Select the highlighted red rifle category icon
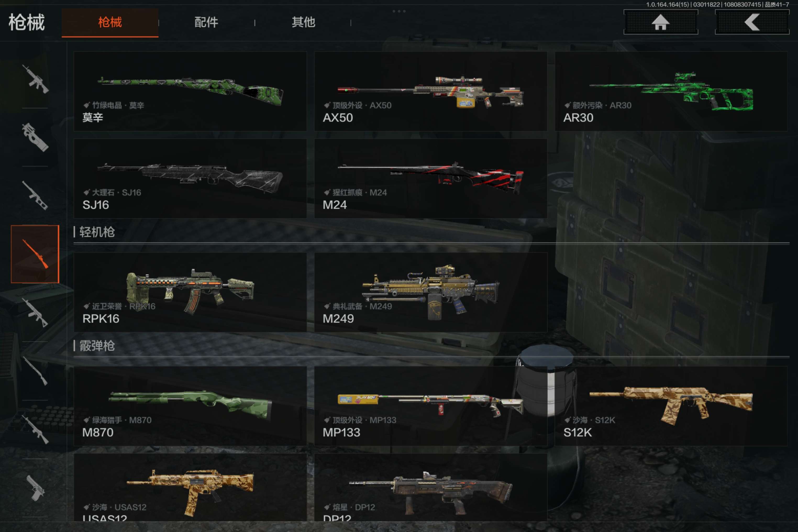The height and width of the screenshot is (532, 798). pos(35,254)
